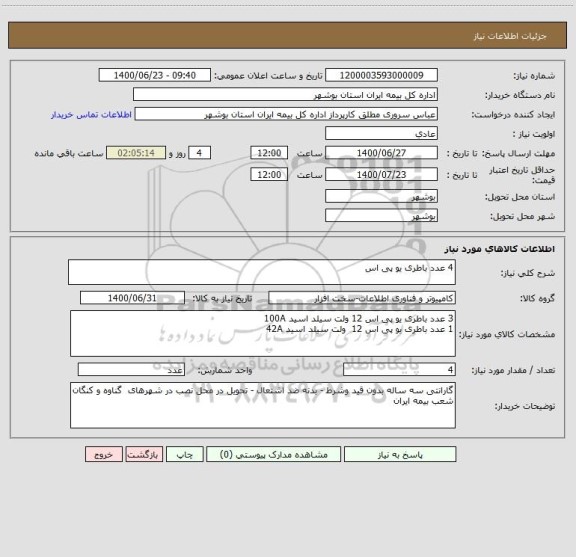Click the حداقل تاریخ اعتبار قیمت label
576x557 pixels.
pos(522,175)
